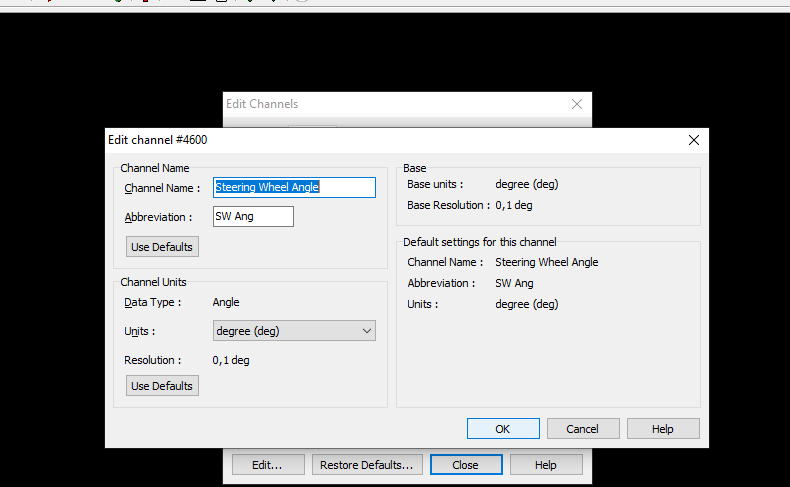This screenshot has width=790, height=487.
Task: Click the "Abbreviation :" field label
Action: click(158, 218)
